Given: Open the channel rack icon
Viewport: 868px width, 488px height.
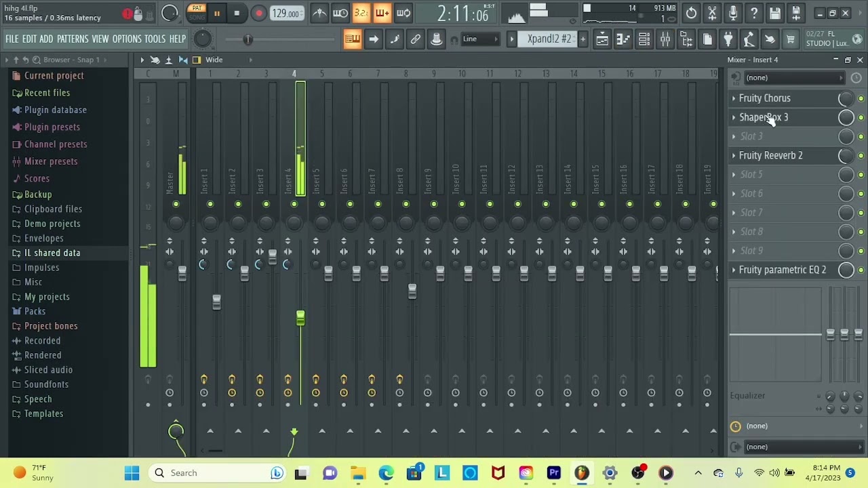Looking at the screenshot, I should (x=644, y=39).
